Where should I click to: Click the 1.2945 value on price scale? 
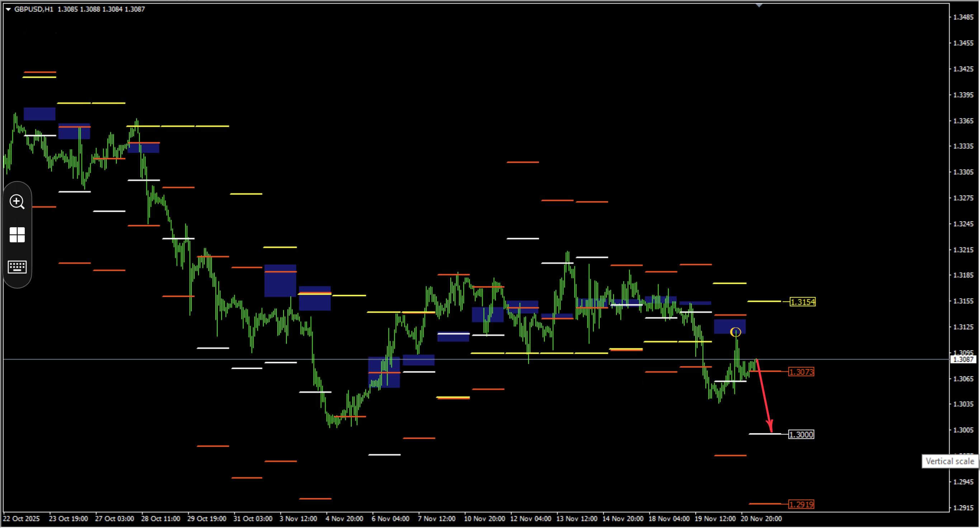963,482
